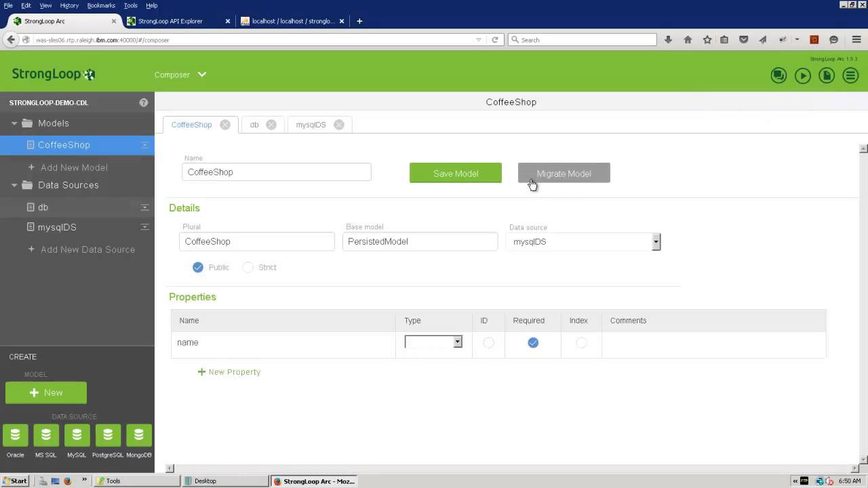
Task: Close the mysqlDS editor tab
Action: [339, 125]
